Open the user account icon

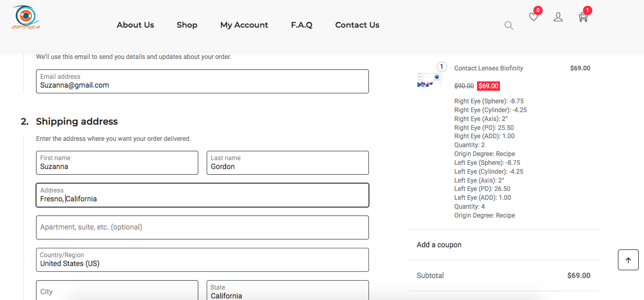tap(558, 17)
